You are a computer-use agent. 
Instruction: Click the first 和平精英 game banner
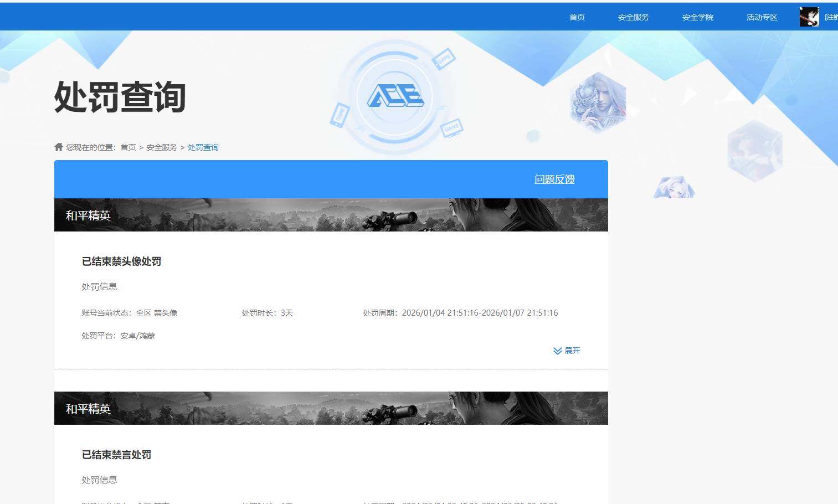coord(331,215)
